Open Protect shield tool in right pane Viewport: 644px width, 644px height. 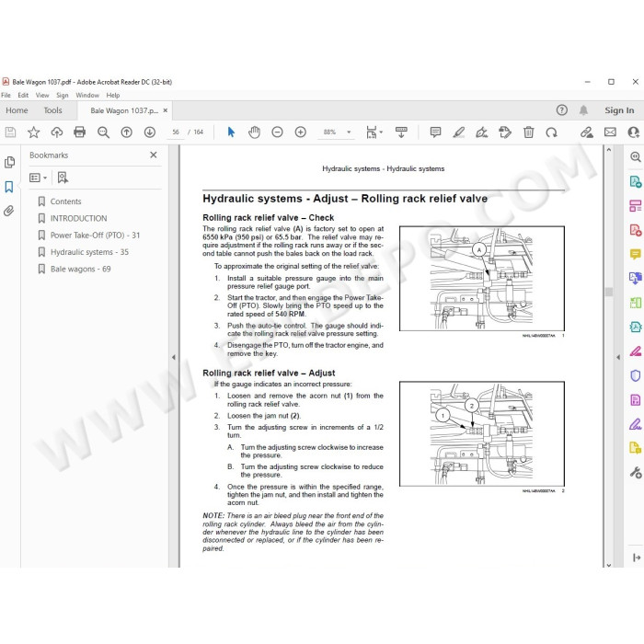click(636, 375)
